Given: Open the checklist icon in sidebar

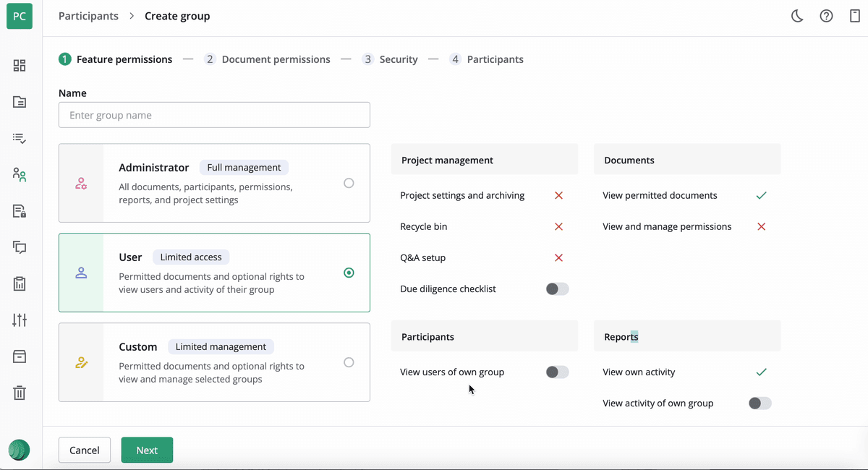Looking at the screenshot, I should (x=20, y=138).
